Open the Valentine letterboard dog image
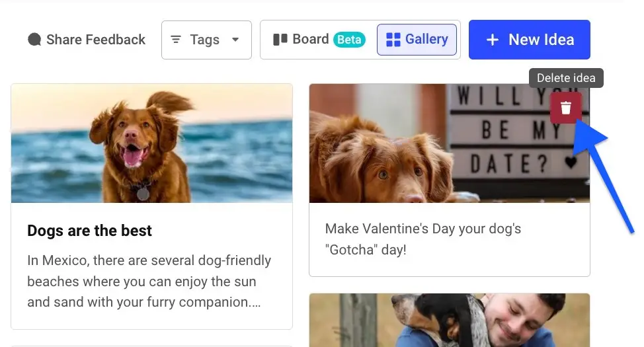 point(450,143)
